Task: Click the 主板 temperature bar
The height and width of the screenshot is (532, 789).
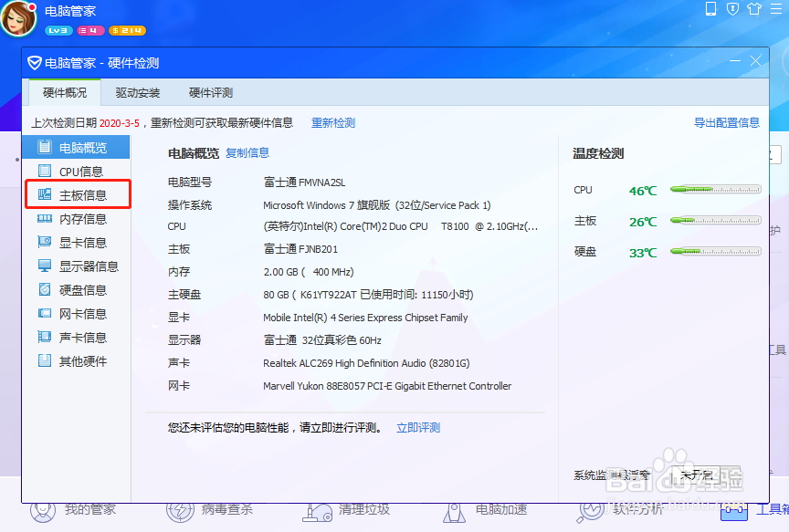Action: pyautogui.click(x=716, y=220)
